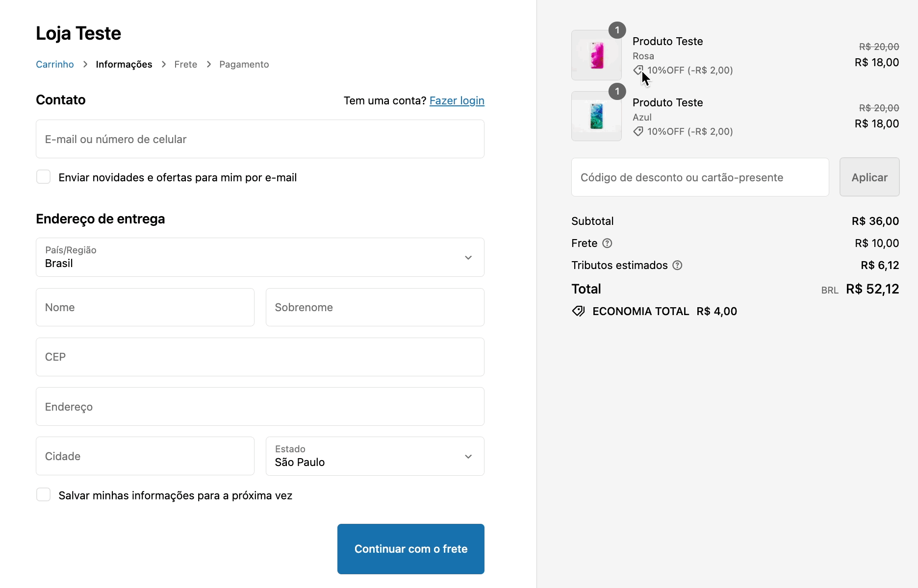Click the Fazer login link
This screenshot has height=588, width=918.
coord(457,100)
